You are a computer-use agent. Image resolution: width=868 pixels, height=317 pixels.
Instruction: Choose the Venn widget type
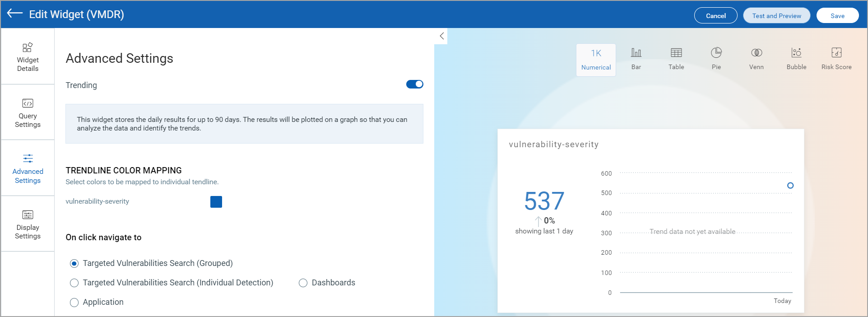click(x=757, y=59)
